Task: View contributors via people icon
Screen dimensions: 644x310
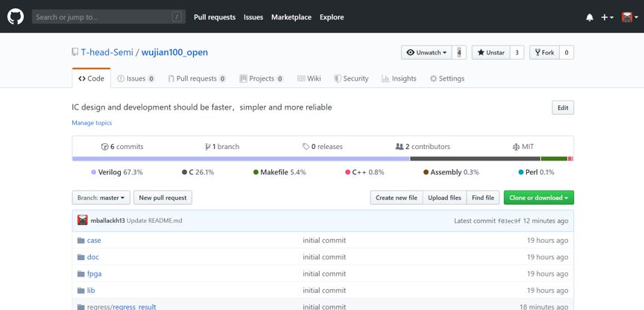Action: coord(400,147)
